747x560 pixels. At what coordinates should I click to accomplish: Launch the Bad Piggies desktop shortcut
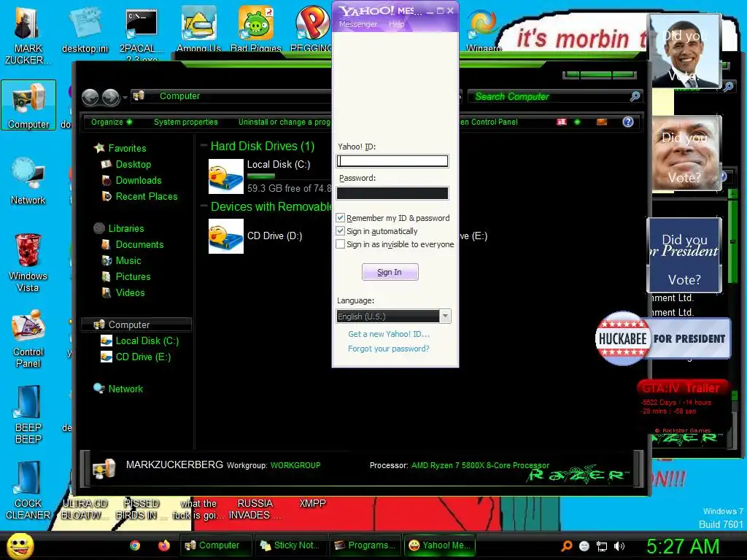tap(256, 29)
